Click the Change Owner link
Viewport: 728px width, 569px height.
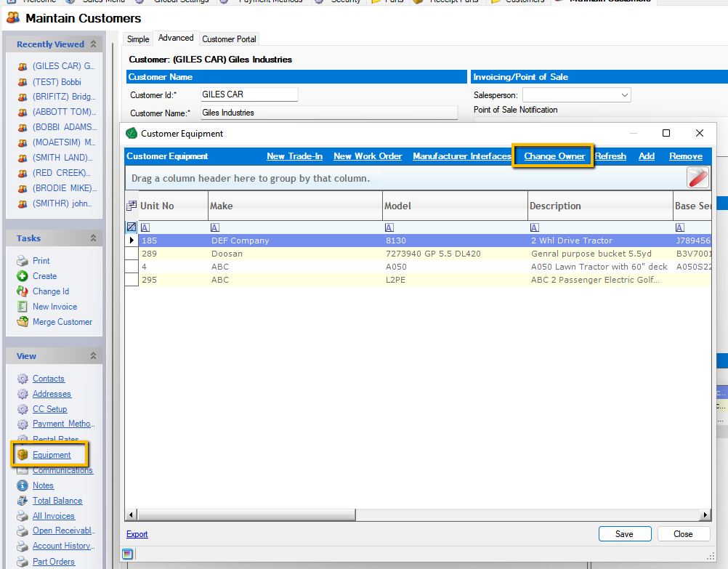tap(554, 156)
